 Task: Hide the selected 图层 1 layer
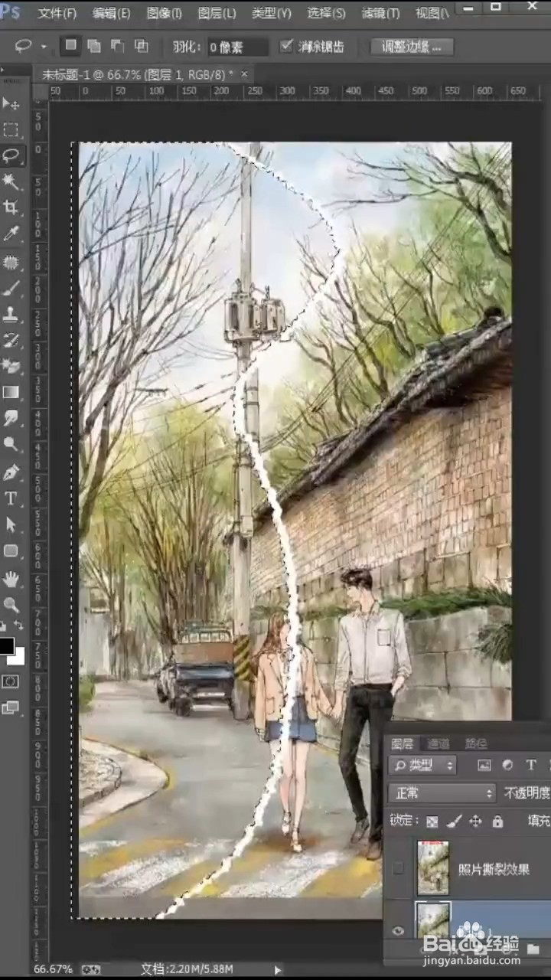click(x=397, y=930)
